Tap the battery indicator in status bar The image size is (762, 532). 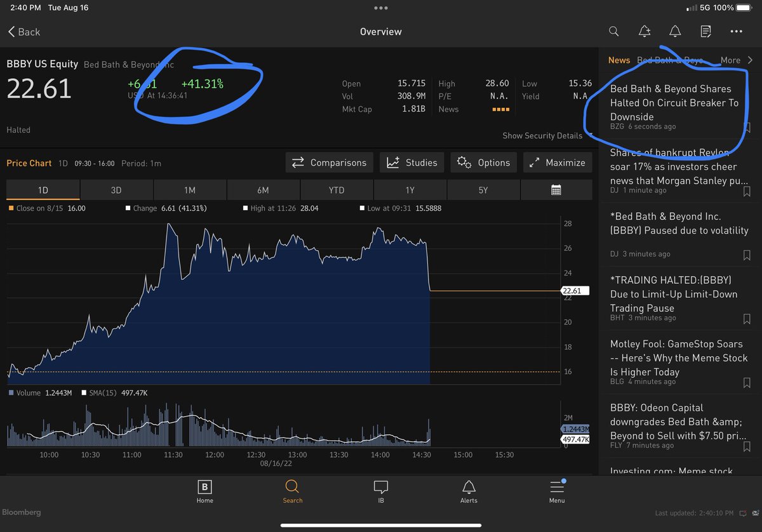(745, 8)
